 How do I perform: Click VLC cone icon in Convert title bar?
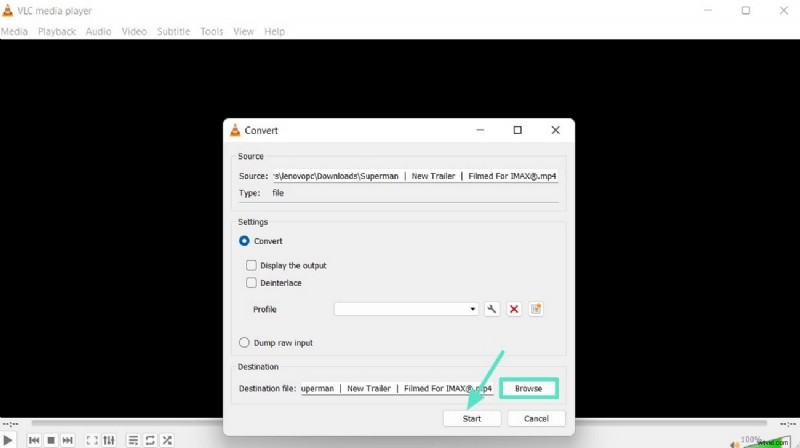235,130
